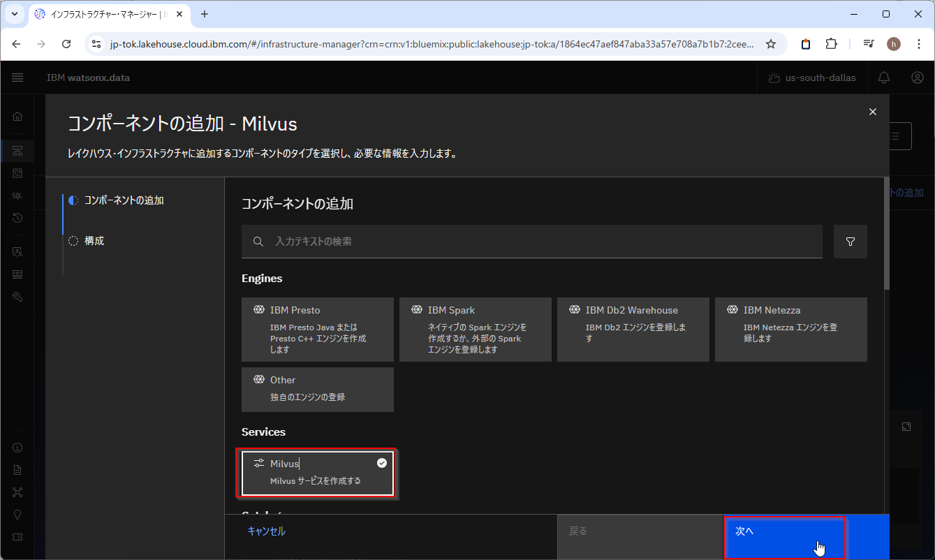Click the expand icon behind the dialog
This screenshot has height=560, width=935.
(906, 427)
